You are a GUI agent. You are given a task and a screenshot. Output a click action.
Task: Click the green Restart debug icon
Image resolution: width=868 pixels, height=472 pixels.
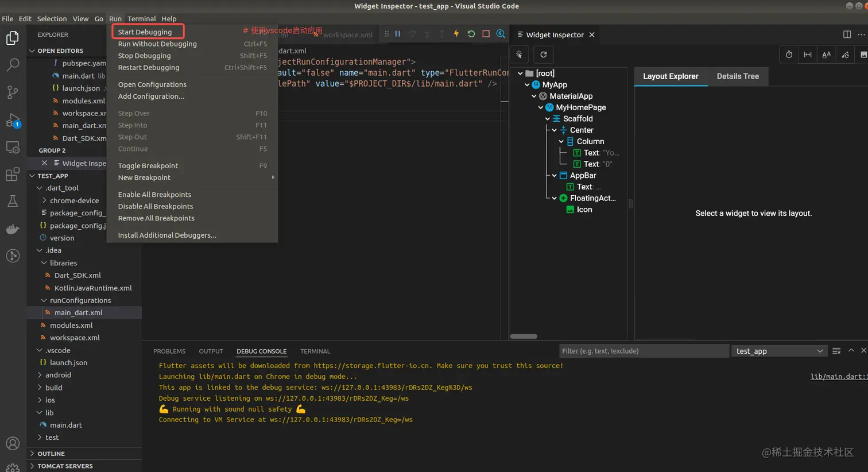(471, 34)
